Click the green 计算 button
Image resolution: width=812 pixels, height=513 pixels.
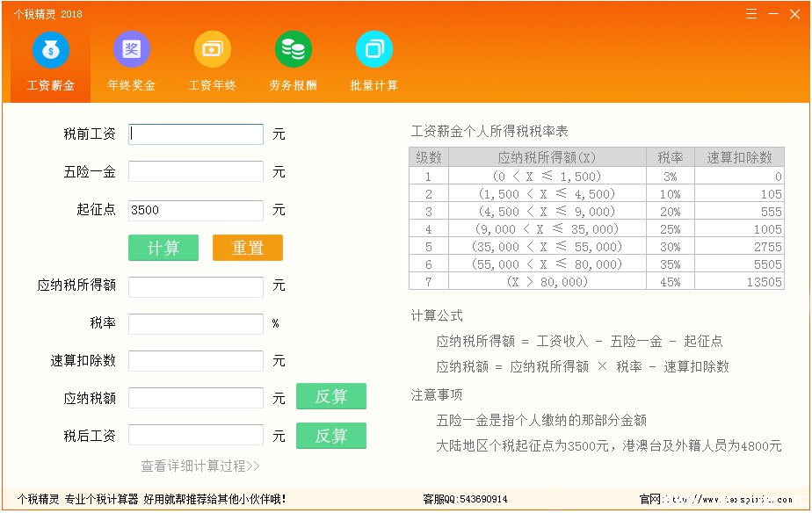pos(163,248)
